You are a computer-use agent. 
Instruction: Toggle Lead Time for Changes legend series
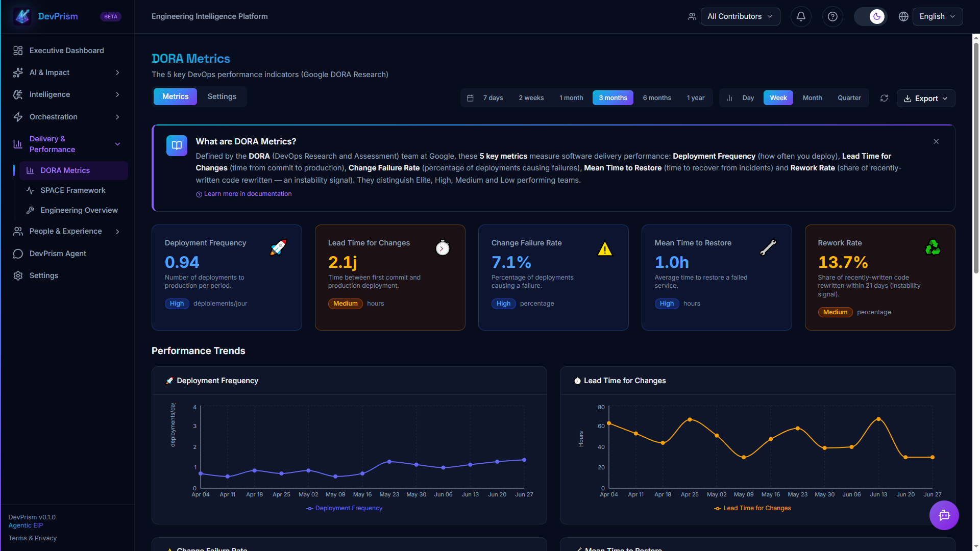tap(752, 508)
